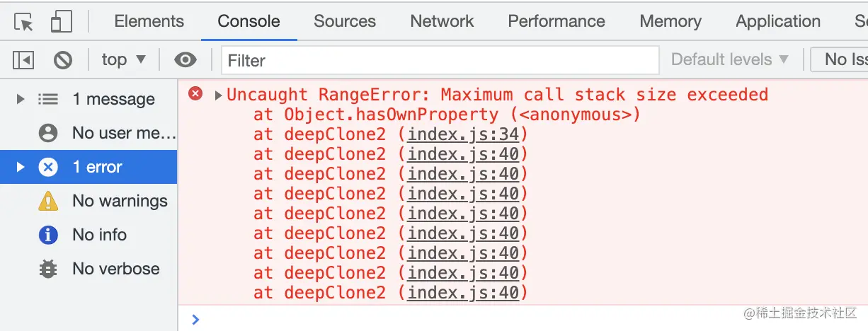
Task: Click the create live expression eye icon
Action: tap(185, 60)
